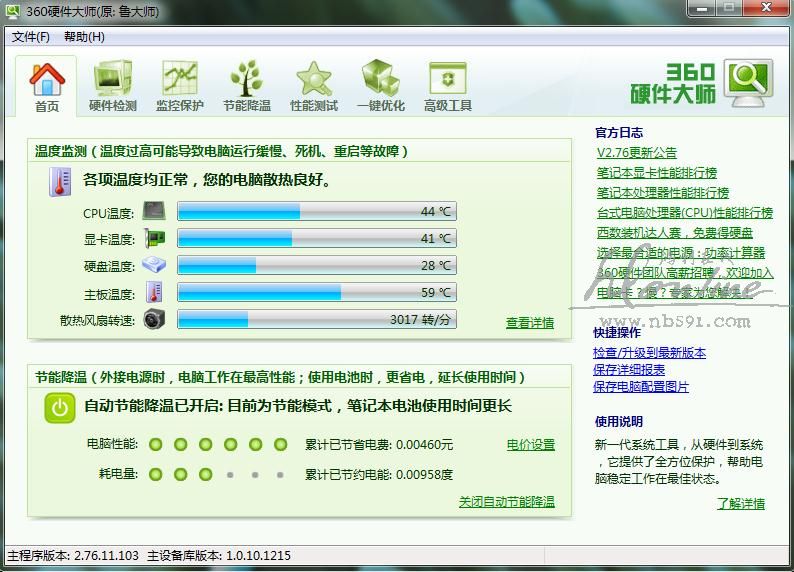Open the 文件(F) menu
Viewport: 794px width, 572px height.
click(31, 37)
